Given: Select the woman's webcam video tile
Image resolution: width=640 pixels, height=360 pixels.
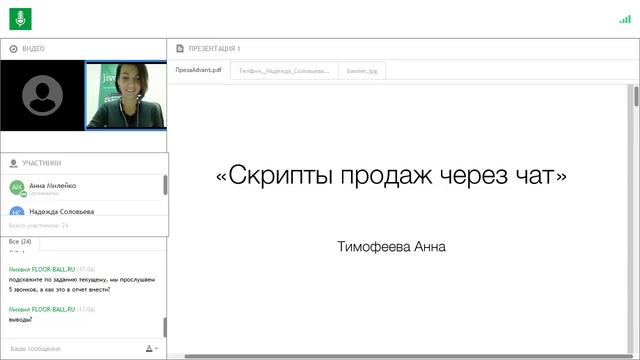Looking at the screenshot, I should click(x=126, y=96).
